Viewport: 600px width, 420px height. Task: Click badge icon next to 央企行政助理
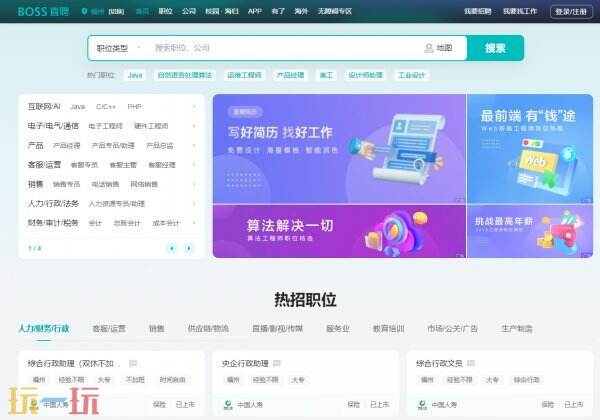pos(277,363)
